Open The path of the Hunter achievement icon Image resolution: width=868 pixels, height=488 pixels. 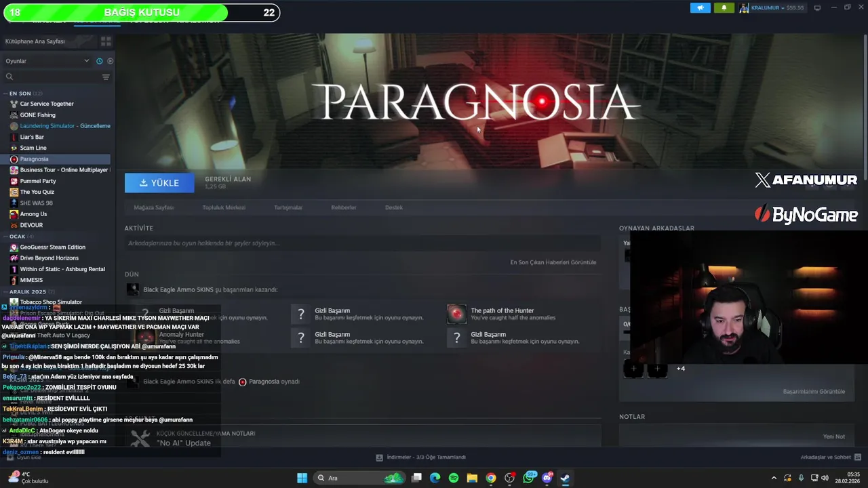(457, 314)
